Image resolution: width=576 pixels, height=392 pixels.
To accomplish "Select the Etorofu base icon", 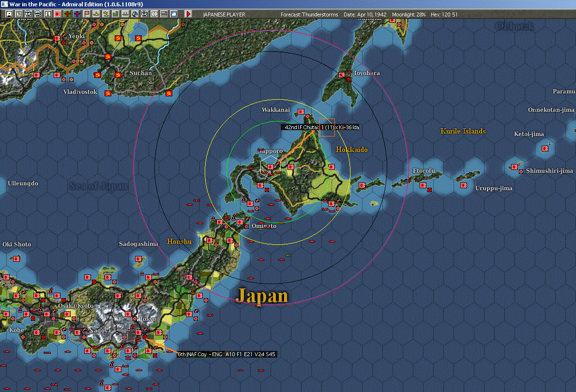I will tap(423, 185).
